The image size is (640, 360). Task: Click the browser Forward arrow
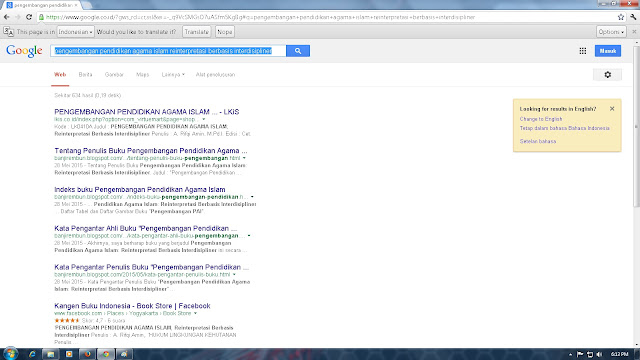(x=18, y=17)
